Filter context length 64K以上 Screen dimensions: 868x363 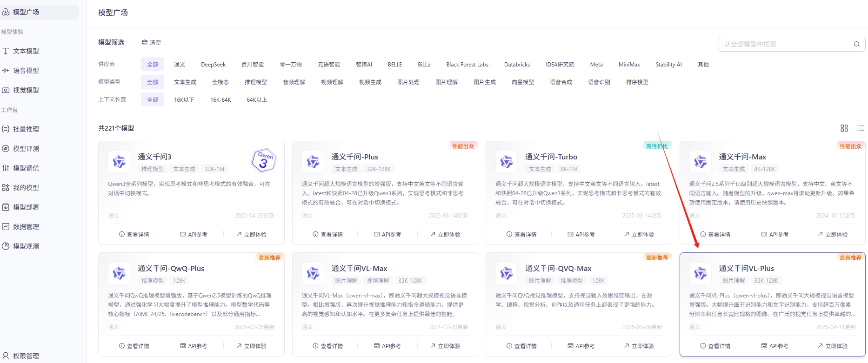click(x=257, y=100)
